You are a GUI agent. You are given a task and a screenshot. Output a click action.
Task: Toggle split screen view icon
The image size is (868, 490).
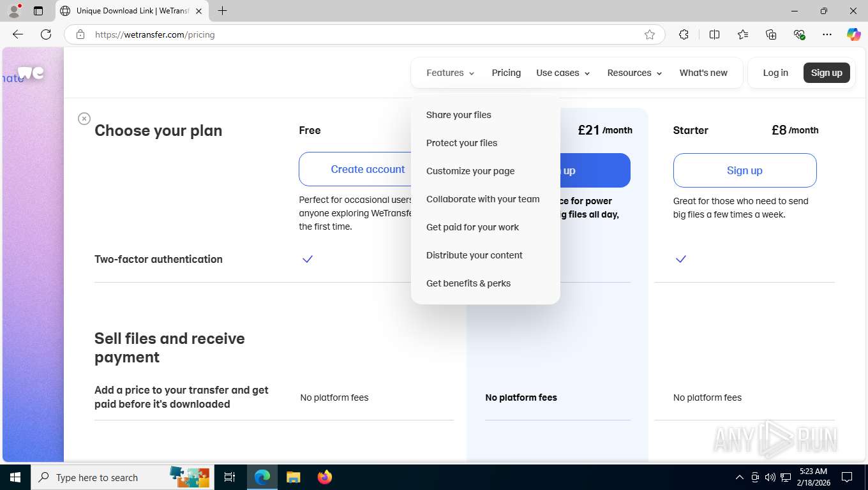pos(714,34)
